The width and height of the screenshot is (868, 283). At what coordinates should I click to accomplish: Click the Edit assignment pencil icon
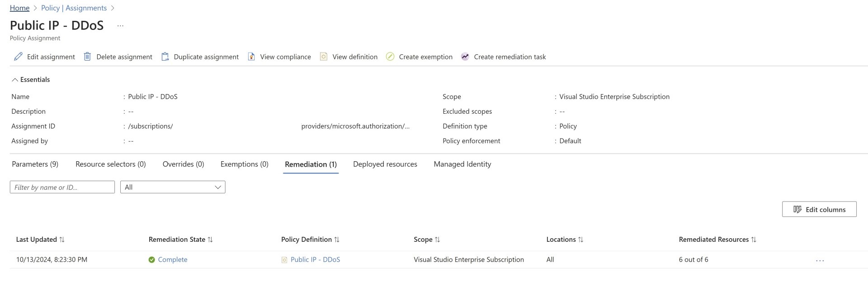pyautogui.click(x=18, y=57)
